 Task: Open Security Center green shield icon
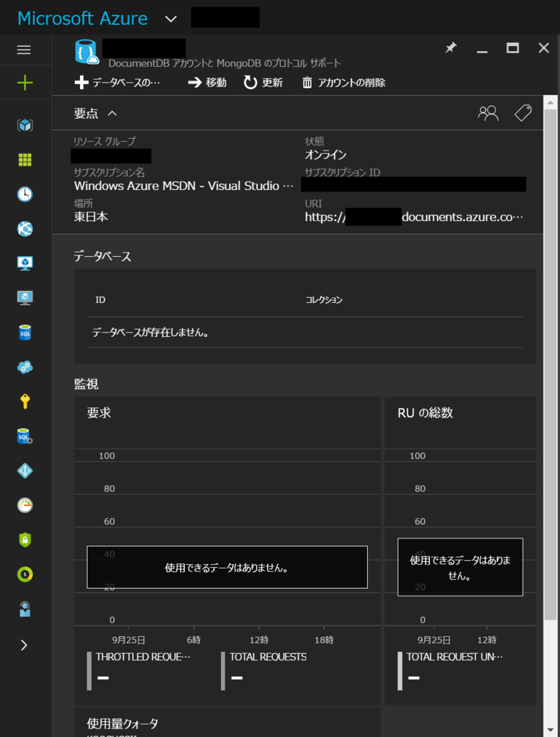click(x=25, y=540)
